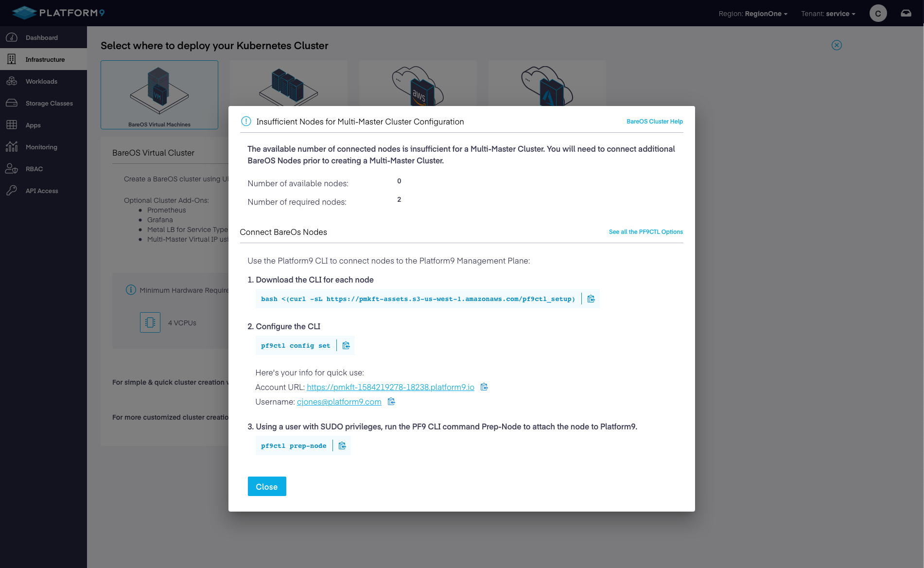This screenshot has width=924, height=568.
Task: Copy the Account URL link
Action: [484, 387]
